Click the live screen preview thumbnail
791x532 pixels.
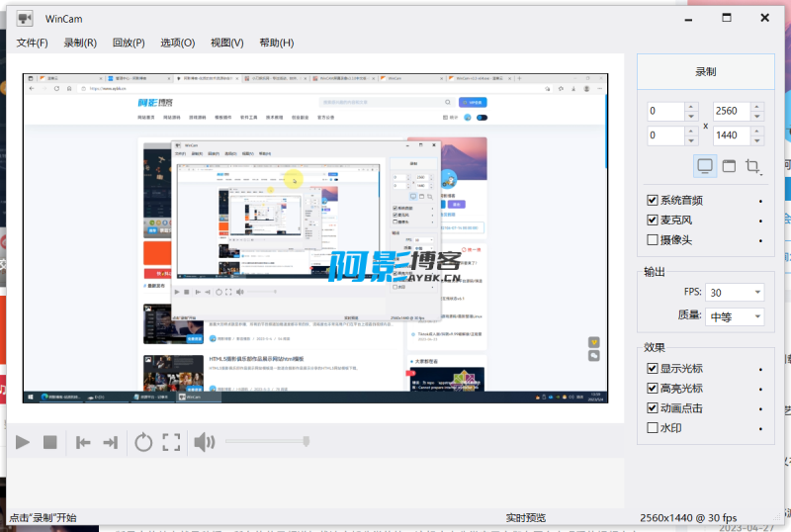pyautogui.click(x=315, y=238)
